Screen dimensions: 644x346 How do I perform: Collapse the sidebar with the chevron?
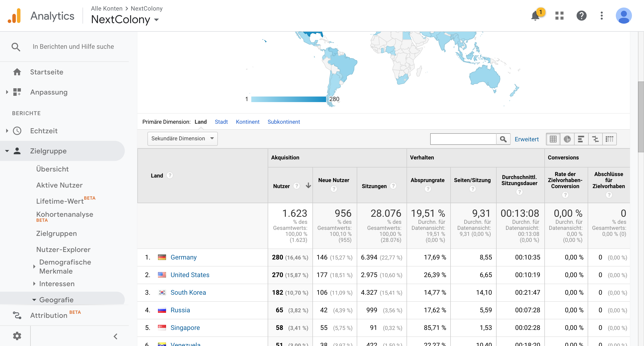click(x=115, y=336)
